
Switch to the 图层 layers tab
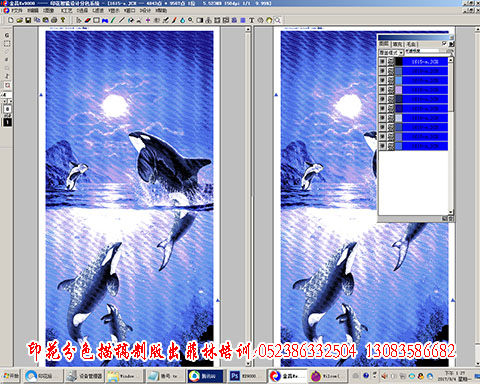tap(384, 44)
